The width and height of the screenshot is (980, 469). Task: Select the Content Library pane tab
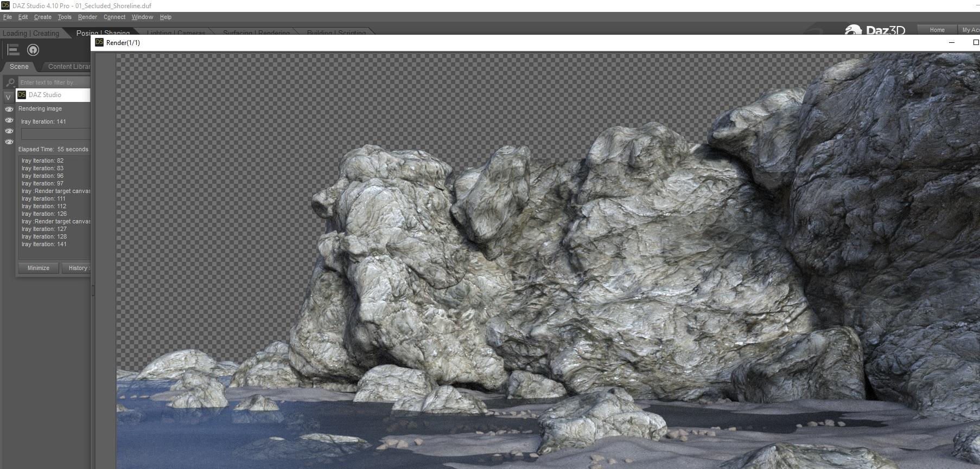pos(68,67)
